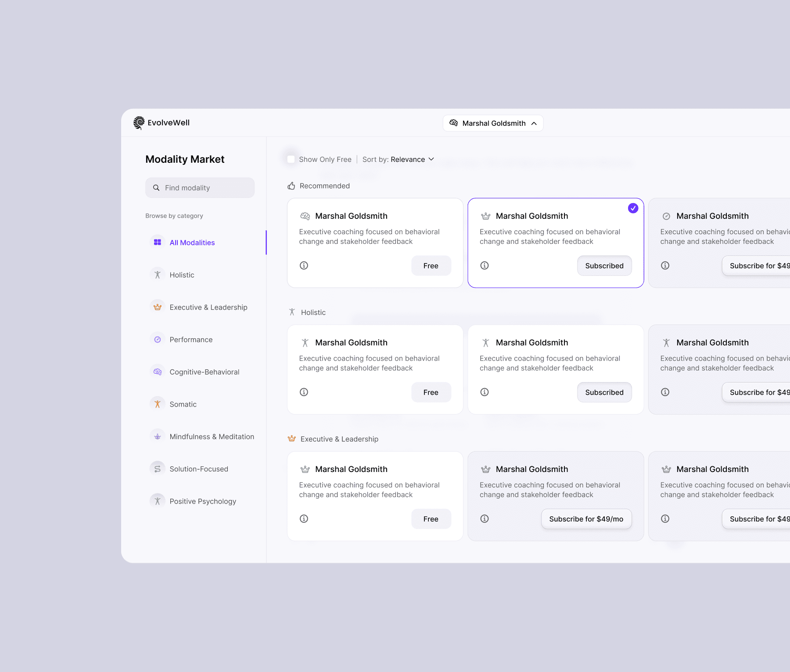
Task: Open Mindfulness & Meditation category
Action: (212, 436)
